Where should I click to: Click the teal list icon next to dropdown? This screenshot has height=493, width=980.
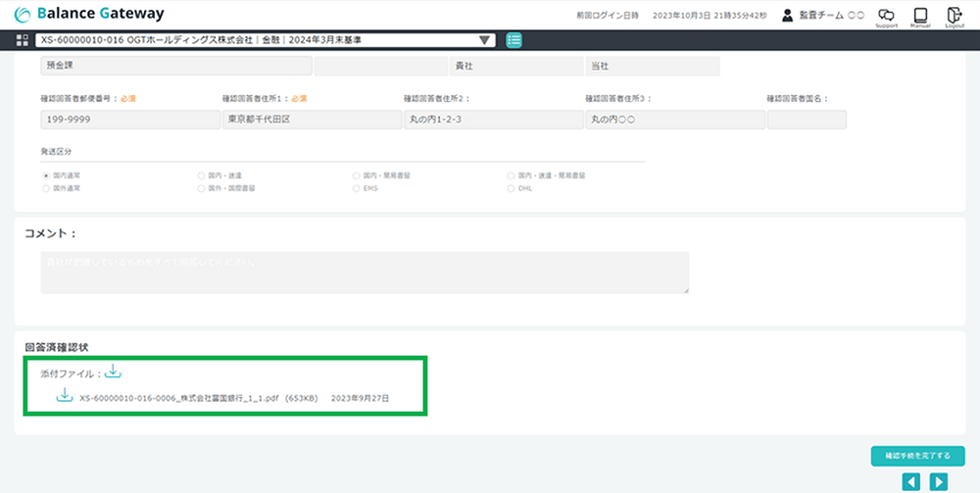[514, 40]
